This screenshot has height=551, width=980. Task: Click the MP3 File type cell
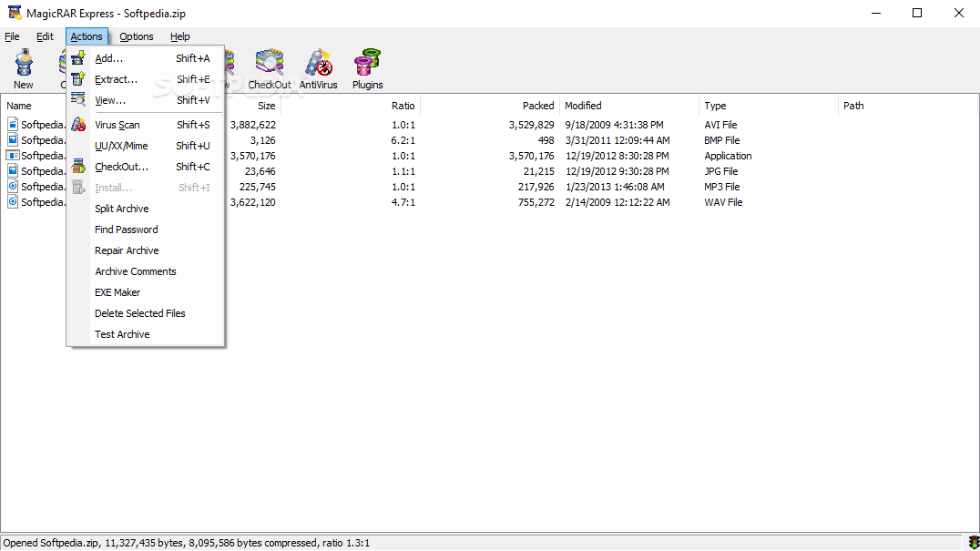point(722,186)
